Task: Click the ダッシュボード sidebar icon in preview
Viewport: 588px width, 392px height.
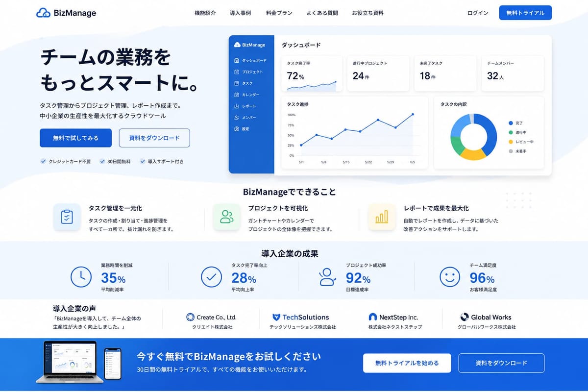Action: point(237,61)
